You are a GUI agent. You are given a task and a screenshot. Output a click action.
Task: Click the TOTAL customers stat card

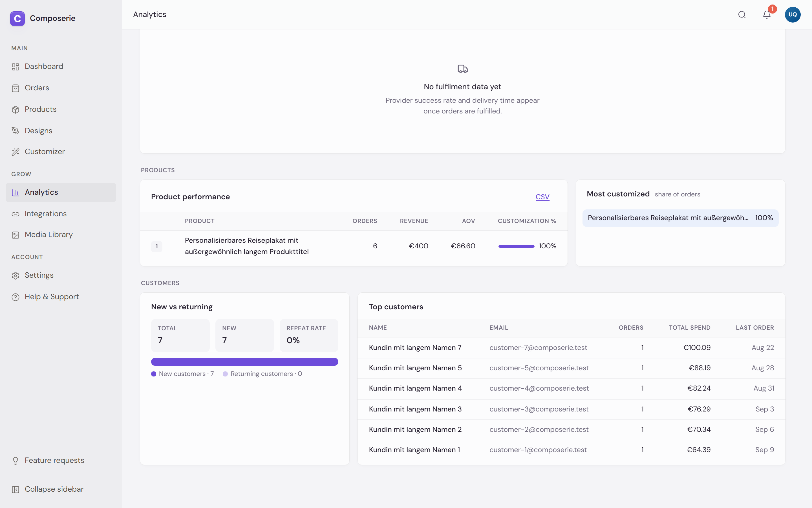[x=180, y=335]
